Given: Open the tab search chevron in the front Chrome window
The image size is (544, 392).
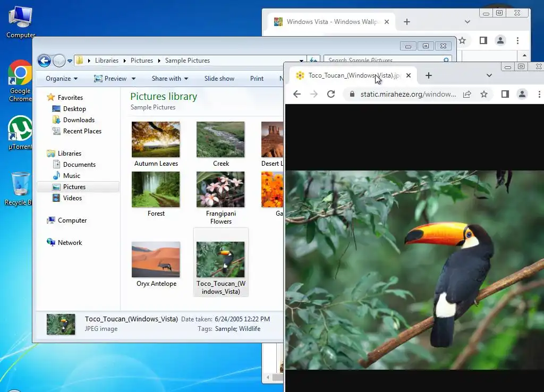Looking at the screenshot, I should click(x=489, y=75).
